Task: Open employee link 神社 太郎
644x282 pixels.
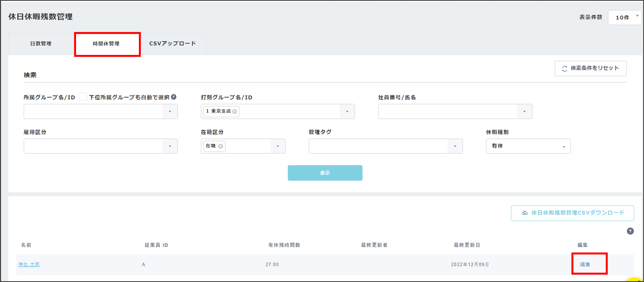Action: tap(29, 265)
